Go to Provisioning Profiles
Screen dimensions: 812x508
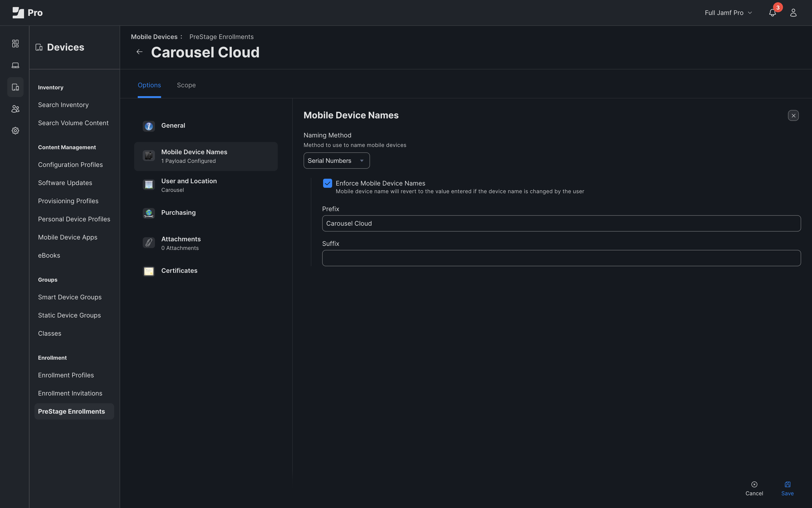pos(68,201)
